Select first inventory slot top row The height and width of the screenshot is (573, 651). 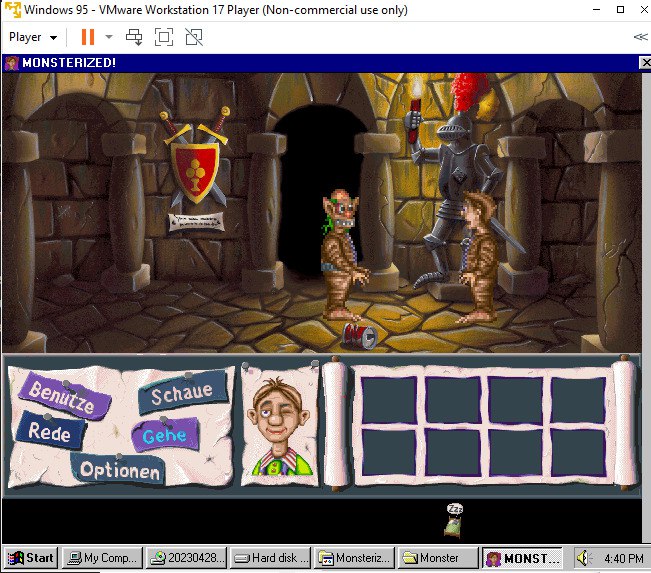[389, 400]
